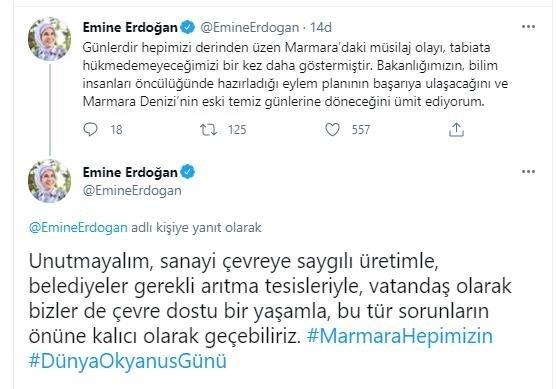Click the @EmineErdogan handle on top tweet

click(x=250, y=27)
